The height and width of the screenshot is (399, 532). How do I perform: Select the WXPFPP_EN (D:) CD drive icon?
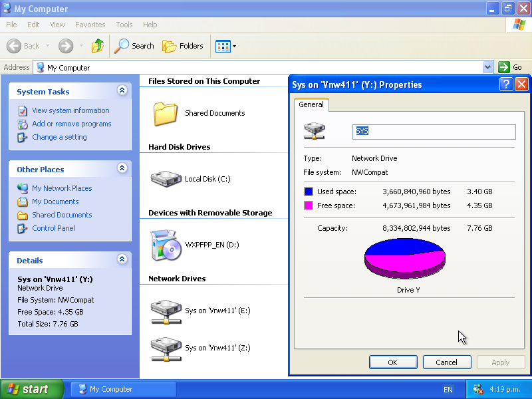(166, 245)
